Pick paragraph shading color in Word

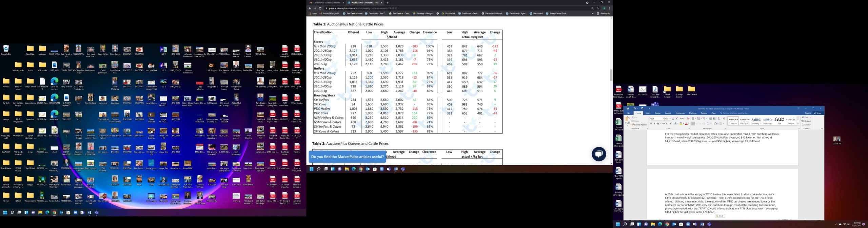[x=715, y=124]
